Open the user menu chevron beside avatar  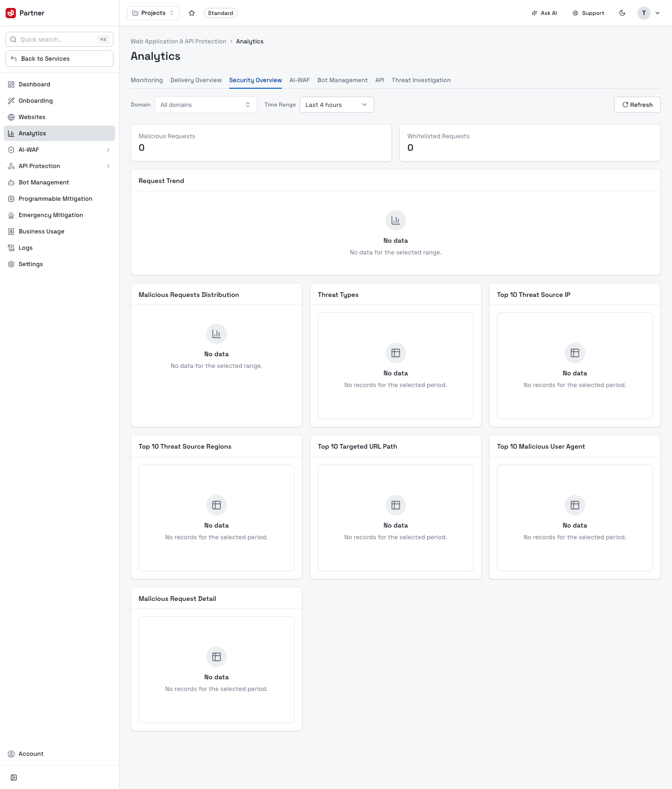tap(658, 13)
